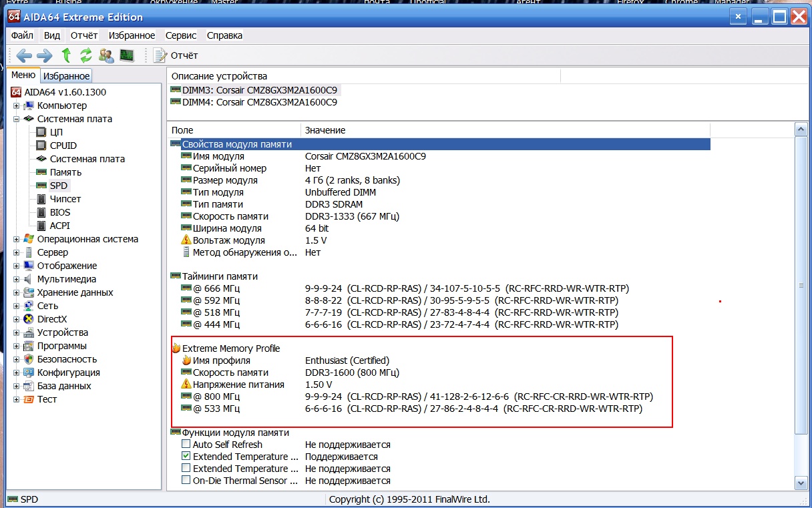The image size is (812, 508).
Task: Select the DIMM3 Corsair module row
Action: 254,89
